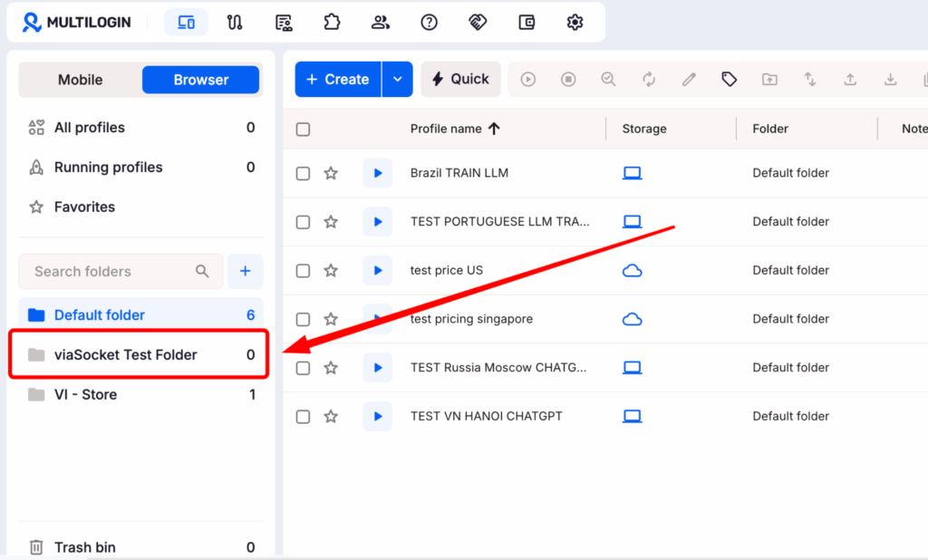The image size is (928, 560).
Task: Favorite the Brazil TRAIN LLM profile star
Action: click(x=331, y=173)
